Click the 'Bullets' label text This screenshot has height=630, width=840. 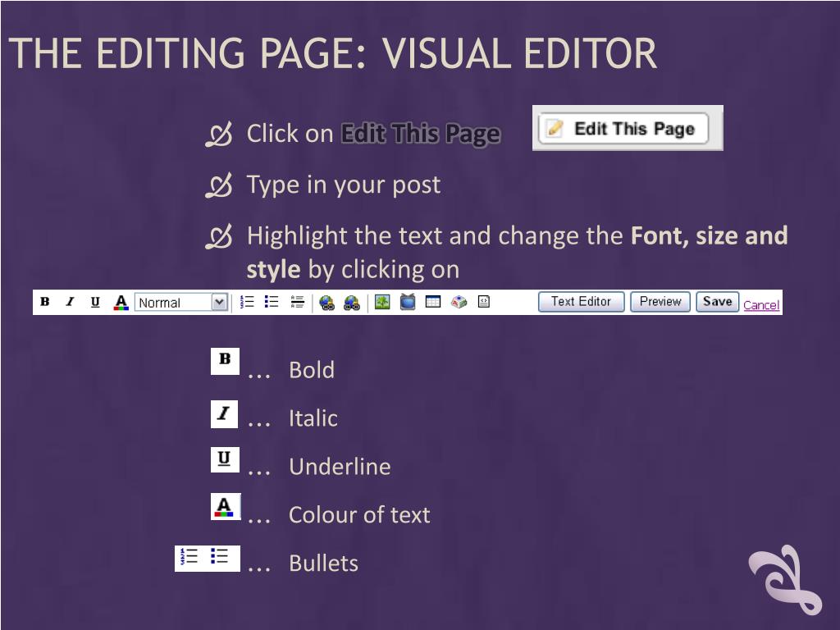click(x=323, y=563)
